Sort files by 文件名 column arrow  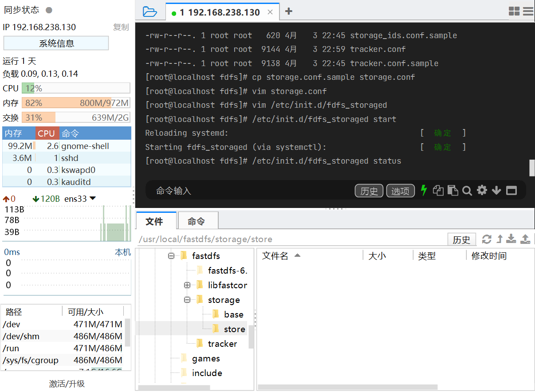point(297,256)
